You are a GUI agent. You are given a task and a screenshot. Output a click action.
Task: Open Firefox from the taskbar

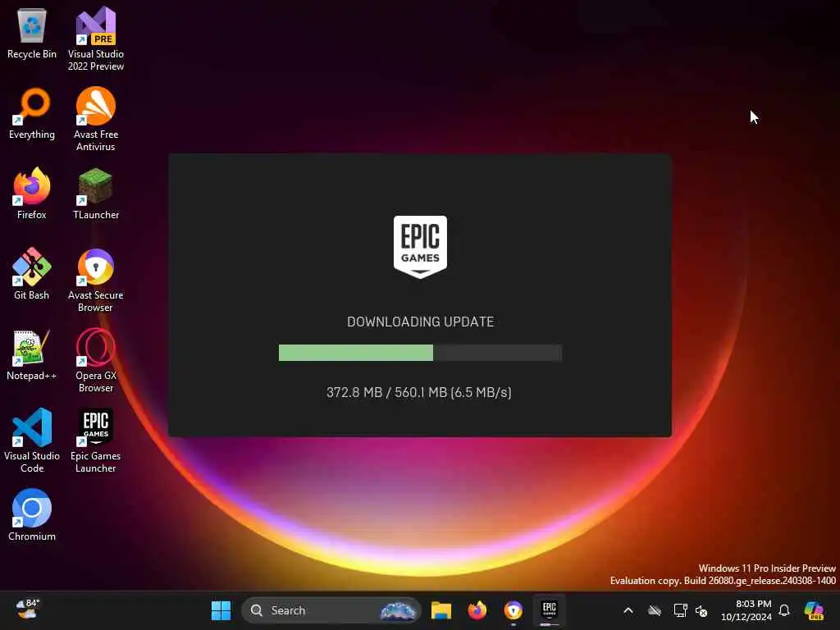477,610
